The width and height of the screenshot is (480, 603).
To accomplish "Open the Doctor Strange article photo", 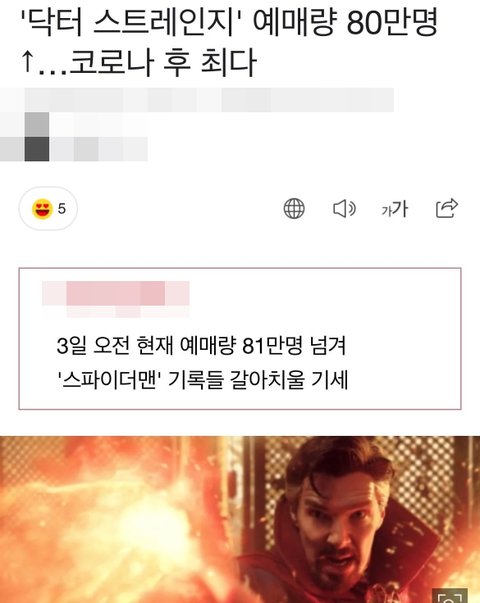I will coord(240,520).
